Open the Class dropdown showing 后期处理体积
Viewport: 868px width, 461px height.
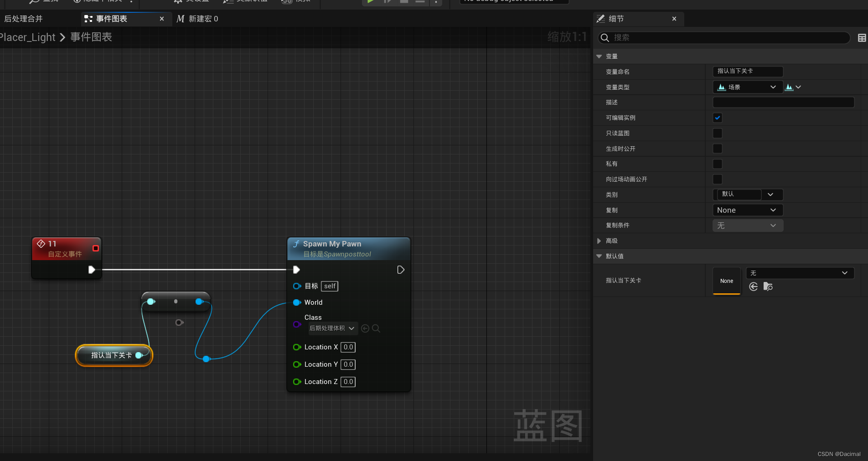333,328
